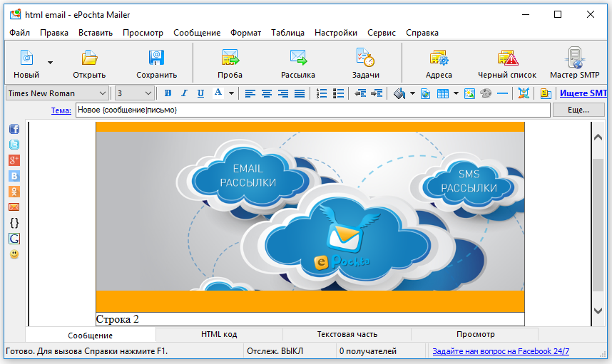Toggle bold formatting
The image size is (612, 364).
[168, 93]
